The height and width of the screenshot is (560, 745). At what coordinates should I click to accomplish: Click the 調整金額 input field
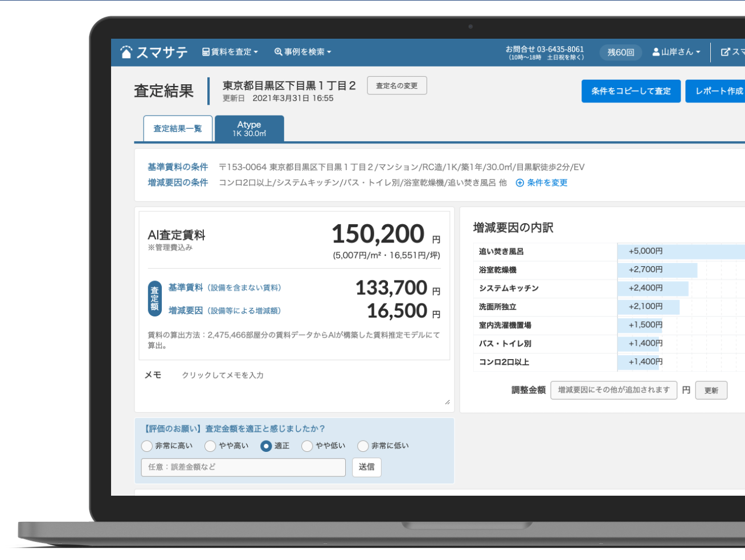coord(613,390)
